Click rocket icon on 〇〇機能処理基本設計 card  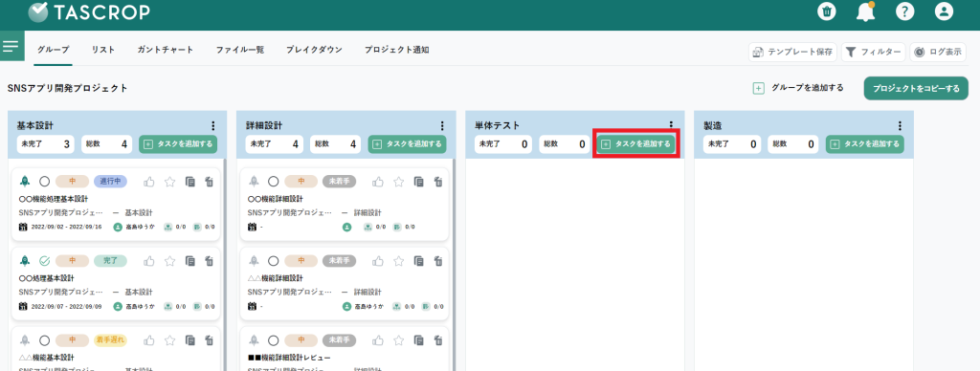pos(25,181)
